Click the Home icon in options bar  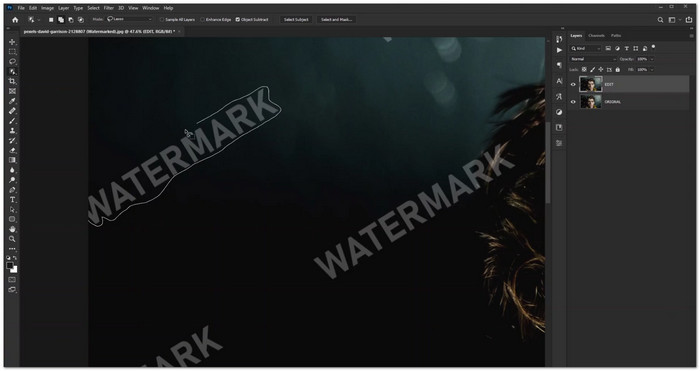pyautogui.click(x=15, y=20)
